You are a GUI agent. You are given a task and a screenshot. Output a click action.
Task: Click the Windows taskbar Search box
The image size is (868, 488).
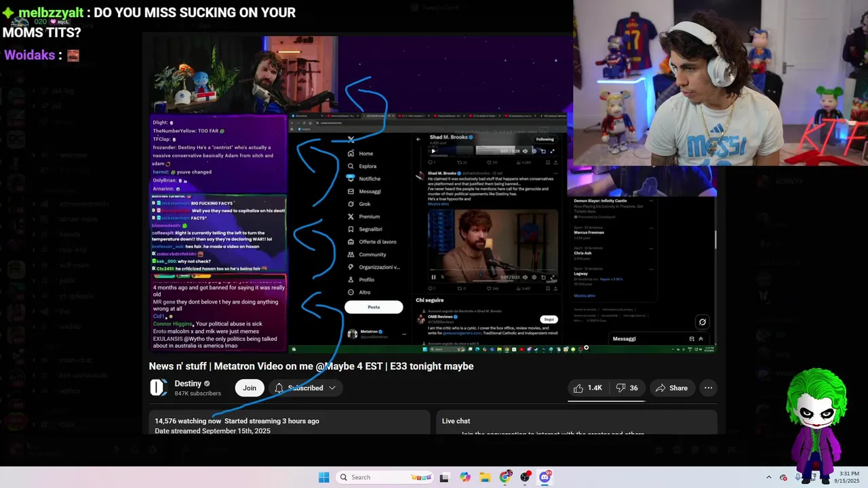click(x=385, y=477)
